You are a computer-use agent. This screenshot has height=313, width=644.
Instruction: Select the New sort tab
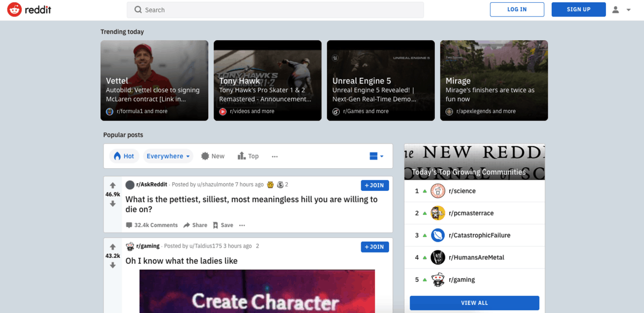(x=213, y=156)
